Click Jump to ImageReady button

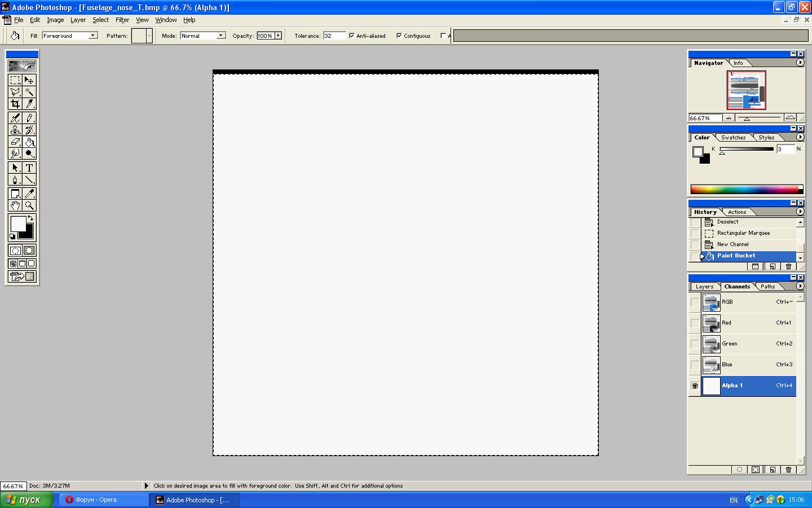22,276
